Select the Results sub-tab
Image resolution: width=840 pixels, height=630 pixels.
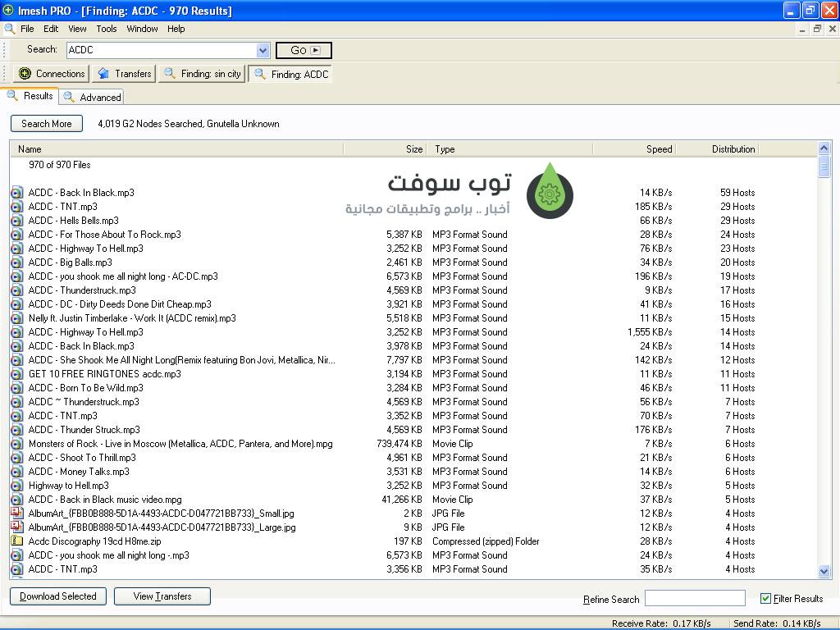pyautogui.click(x=30, y=96)
